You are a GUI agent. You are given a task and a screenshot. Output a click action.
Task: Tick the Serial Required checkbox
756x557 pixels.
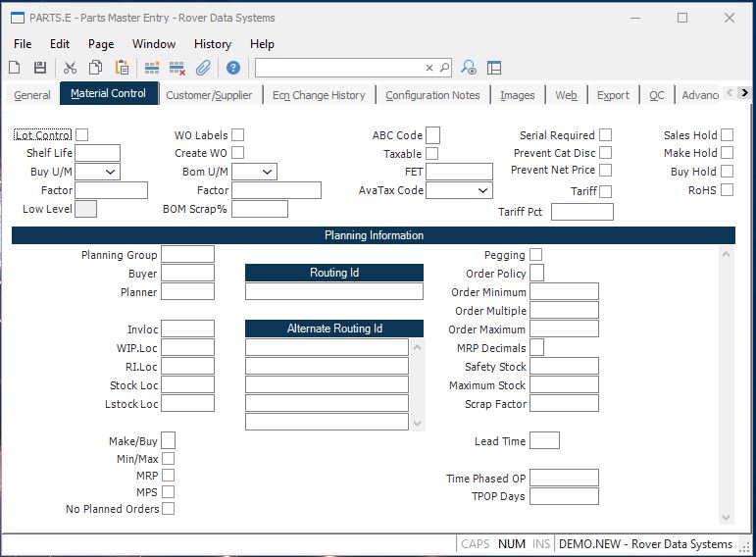coord(605,135)
